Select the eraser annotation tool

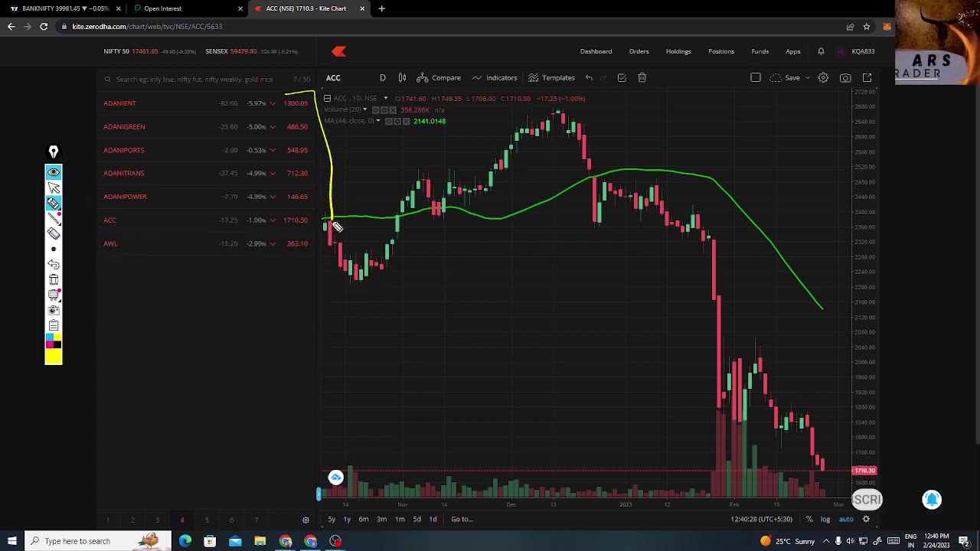[54, 233]
